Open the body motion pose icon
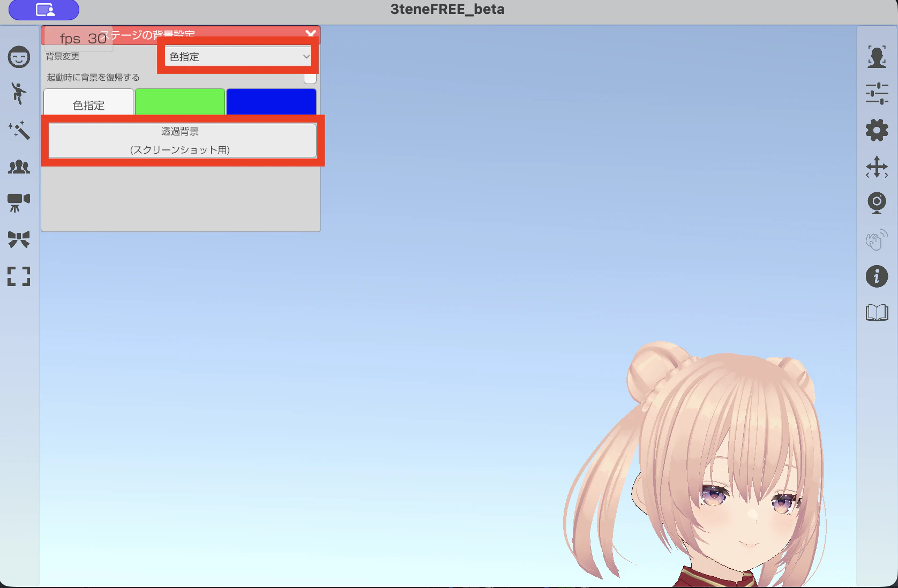Image resolution: width=898 pixels, height=588 pixels. point(19,93)
